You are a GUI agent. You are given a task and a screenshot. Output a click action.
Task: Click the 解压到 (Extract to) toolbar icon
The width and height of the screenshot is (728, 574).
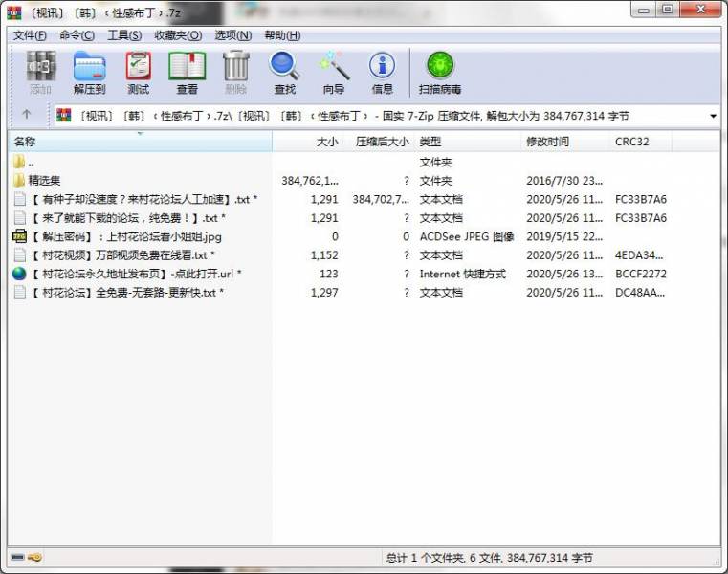[x=89, y=73]
